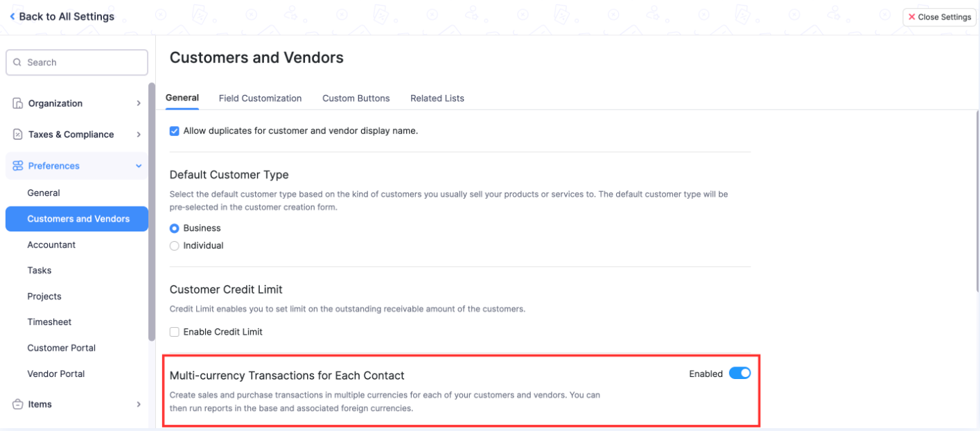
Task: Click the Organization building icon
Action: click(18, 103)
